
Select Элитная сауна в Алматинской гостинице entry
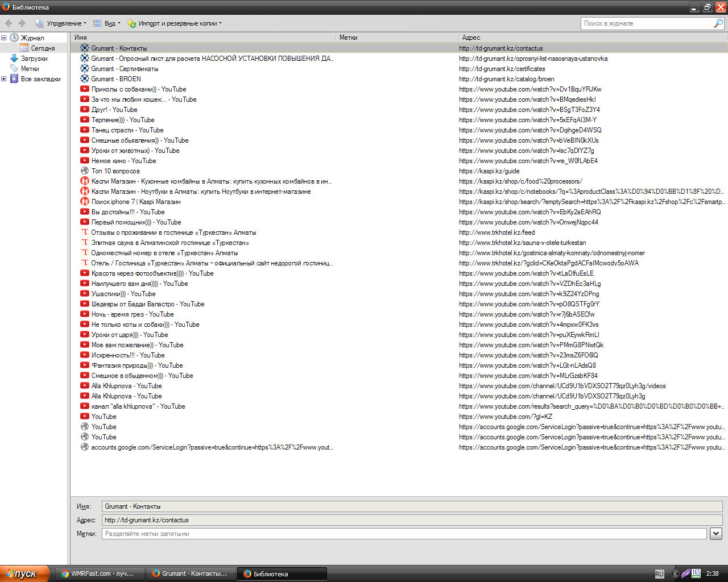coord(399,243)
